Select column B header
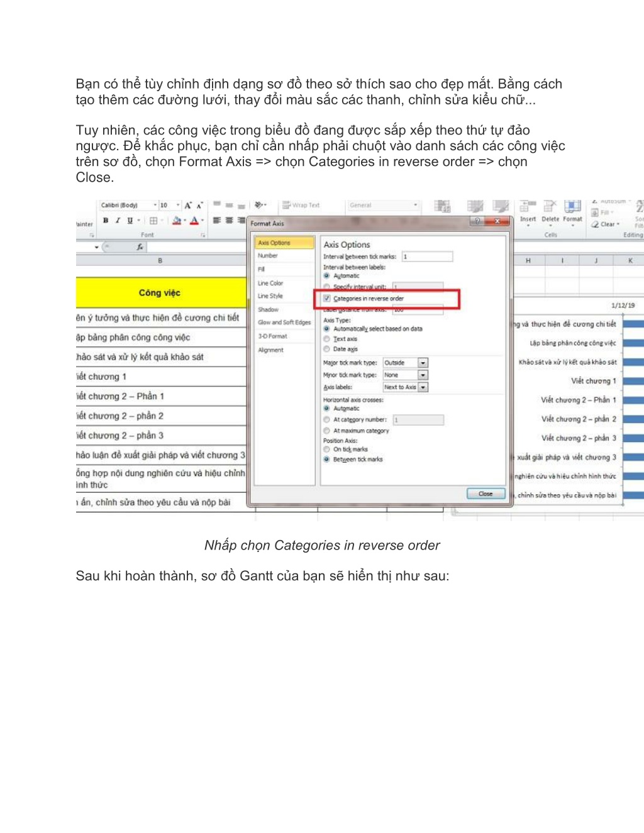The height and width of the screenshot is (833, 644). tap(160, 260)
